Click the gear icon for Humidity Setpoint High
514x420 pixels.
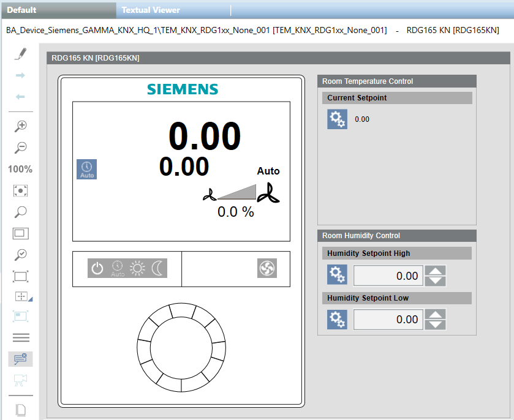click(337, 275)
